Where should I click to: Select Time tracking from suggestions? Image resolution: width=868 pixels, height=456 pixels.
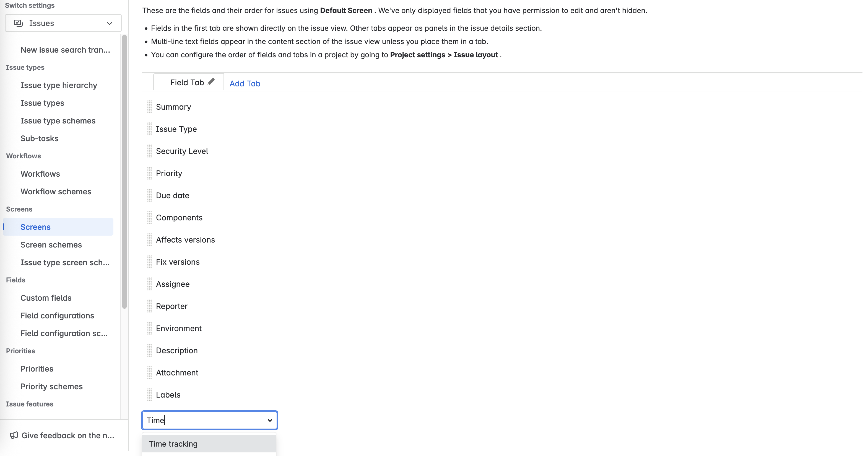[x=173, y=444]
